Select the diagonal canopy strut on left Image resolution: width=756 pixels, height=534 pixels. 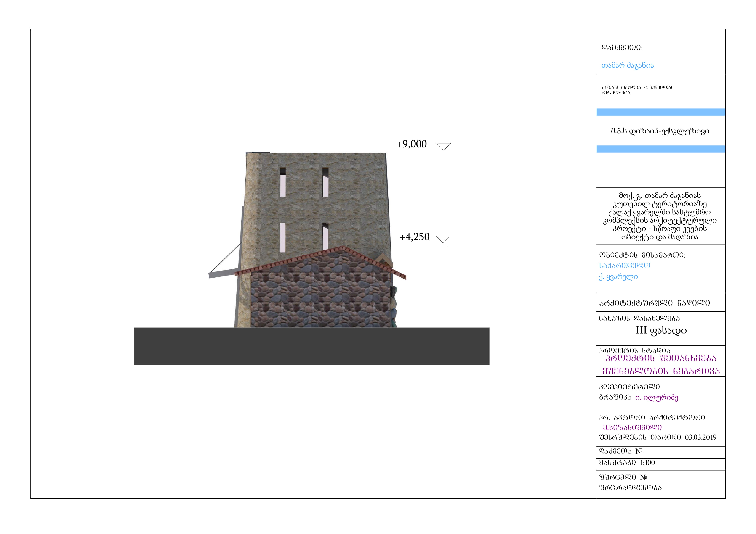tap(226, 258)
